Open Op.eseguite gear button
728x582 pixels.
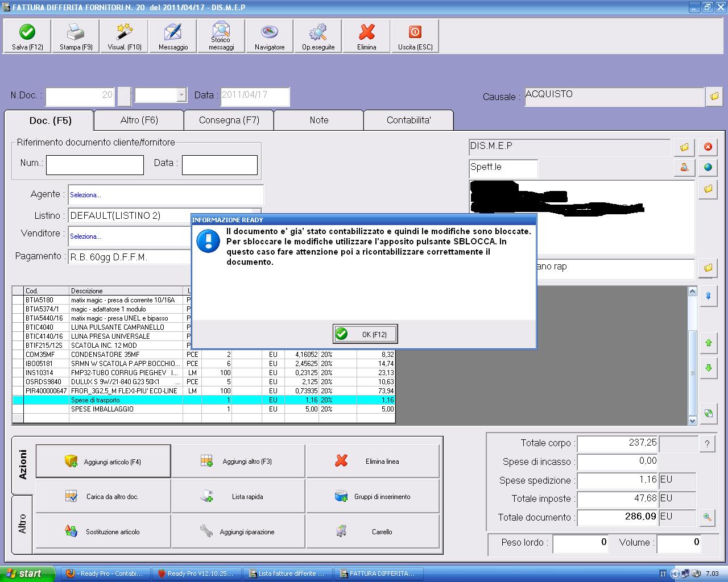coord(318,37)
